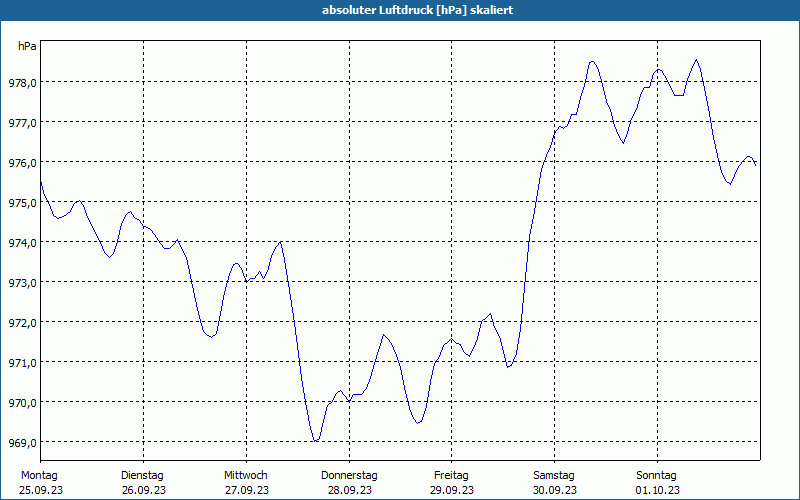Viewport: 800px width, 500px height.
Task: Select the Samstag 30.09.23 date label
Action: pyautogui.click(x=555, y=483)
